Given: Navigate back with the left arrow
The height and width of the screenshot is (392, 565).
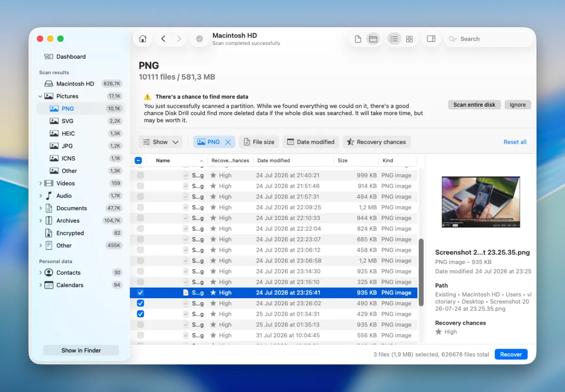Looking at the screenshot, I should pos(163,39).
